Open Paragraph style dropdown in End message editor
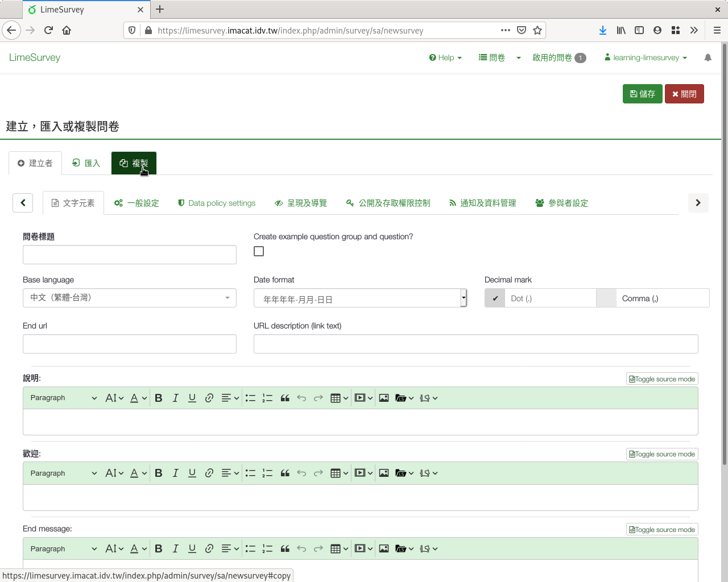This screenshot has width=728, height=582. coord(64,548)
